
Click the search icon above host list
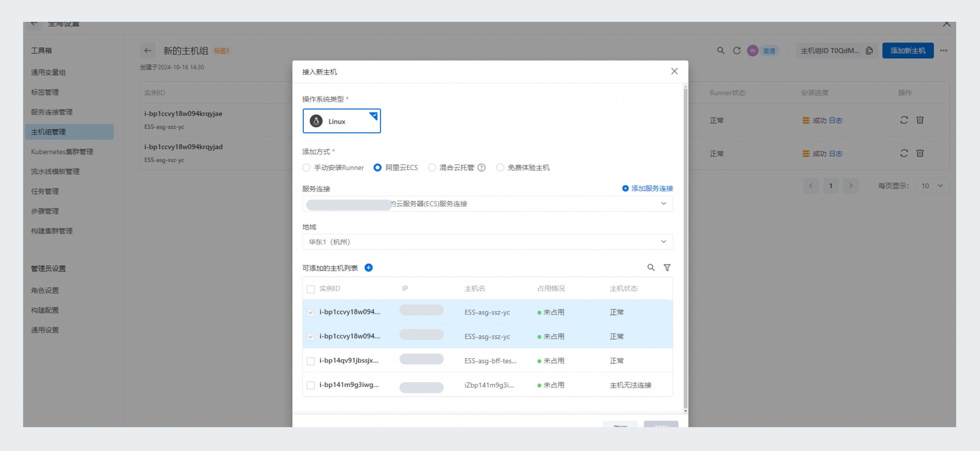[651, 268]
